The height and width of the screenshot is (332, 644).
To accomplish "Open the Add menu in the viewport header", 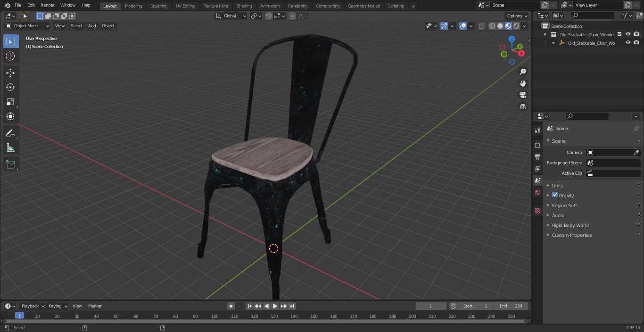I will pyautogui.click(x=92, y=26).
